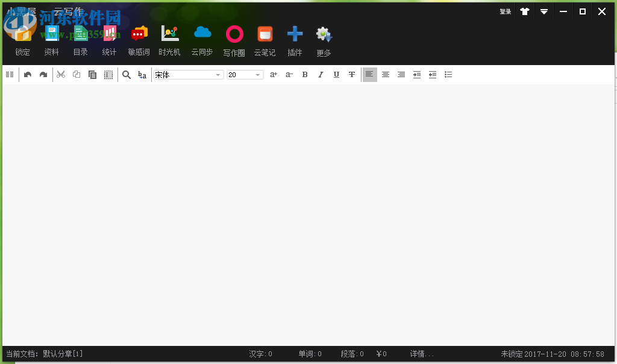Image resolution: width=617 pixels, height=364 pixels.
Task: Center align text
Action: tap(386, 74)
